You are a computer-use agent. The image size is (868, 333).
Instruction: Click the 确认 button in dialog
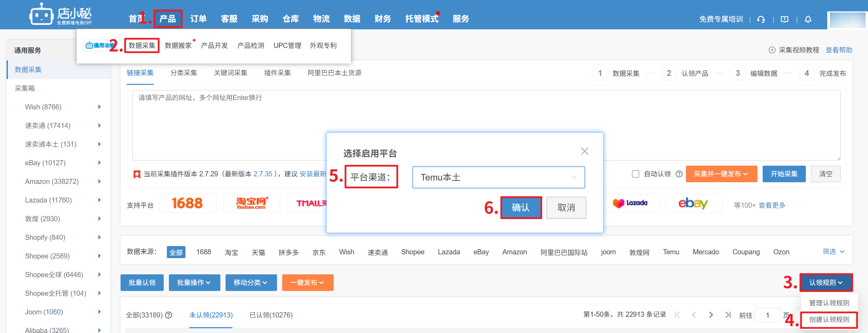[x=521, y=207]
